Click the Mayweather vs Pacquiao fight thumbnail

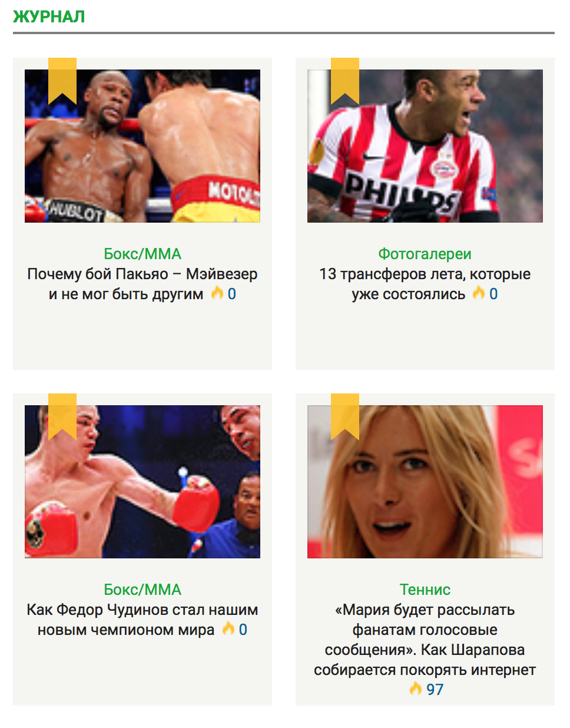142,146
